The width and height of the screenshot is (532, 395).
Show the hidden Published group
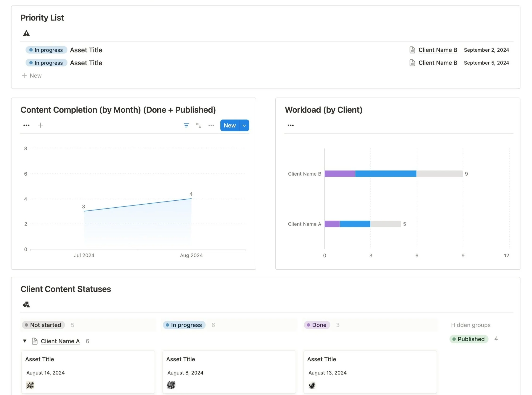point(468,339)
